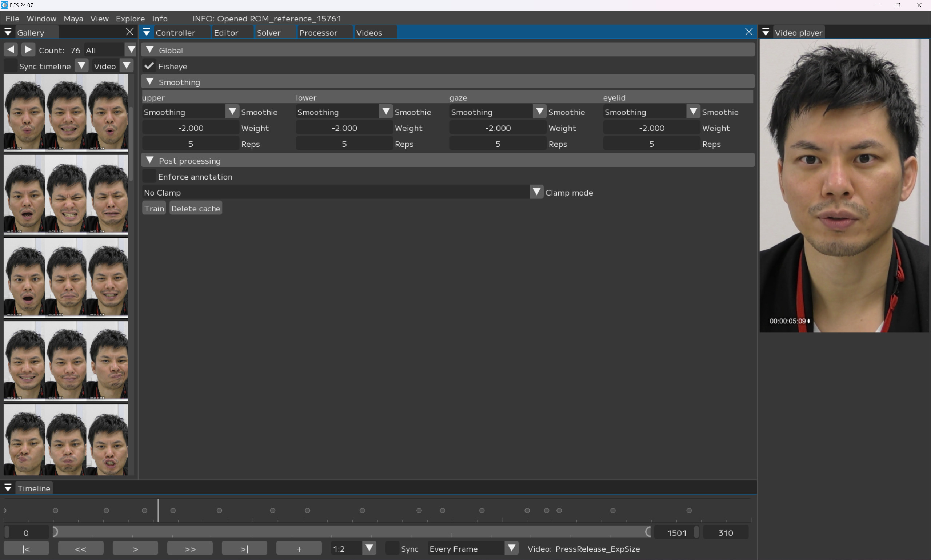The width and height of the screenshot is (931, 560).
Task: Toggle the Sync checkbox in timeline
Action: [392, 549]
